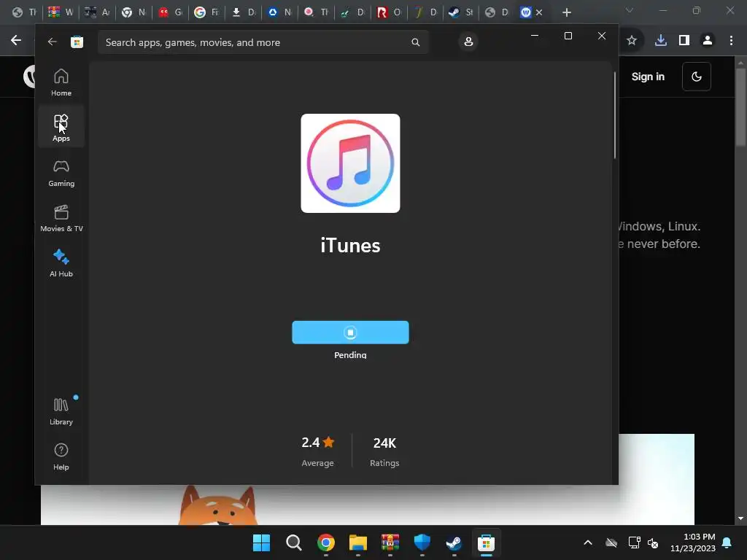Open Chrome downloads icon
Viewport: 747px width, 560px height.
660,41
